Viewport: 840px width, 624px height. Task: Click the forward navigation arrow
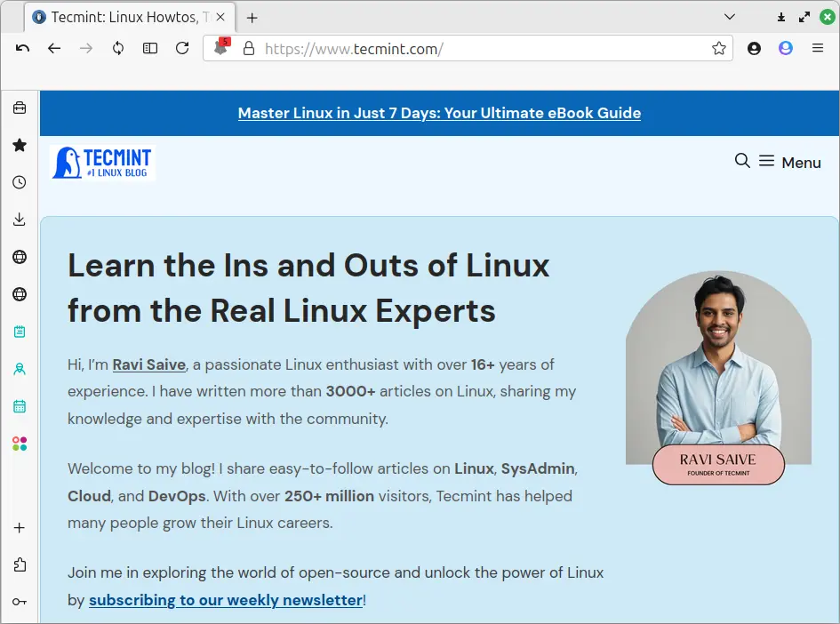click(x=85, y=49)
